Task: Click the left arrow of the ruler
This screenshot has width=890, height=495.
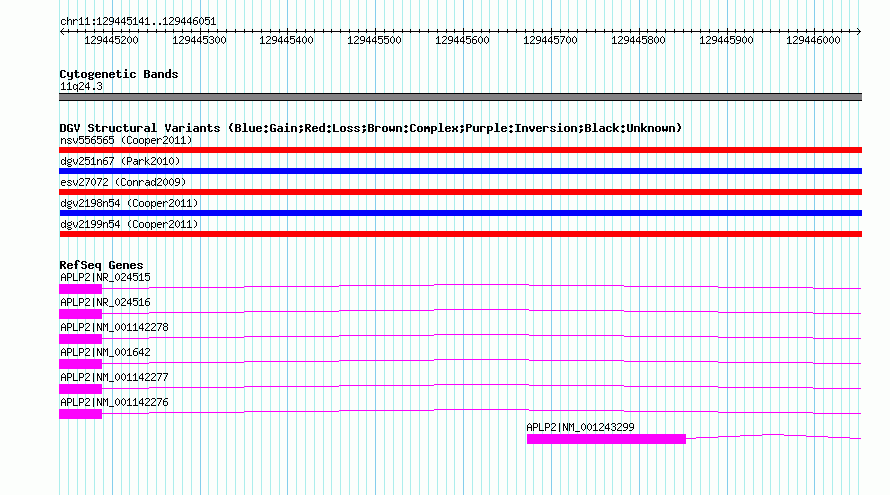Action: [62, 32]
